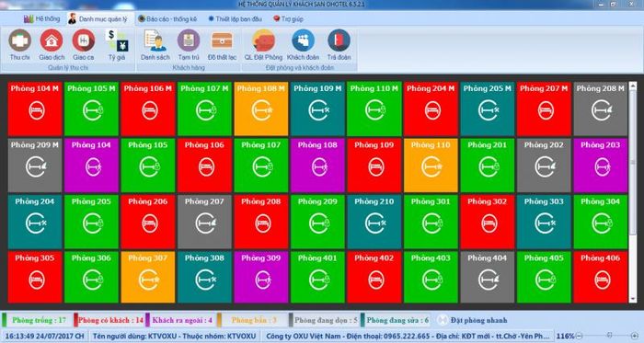
Task: Switch to the Hệ thống tab
Action: pyautogui.click(x=42, y=19)
